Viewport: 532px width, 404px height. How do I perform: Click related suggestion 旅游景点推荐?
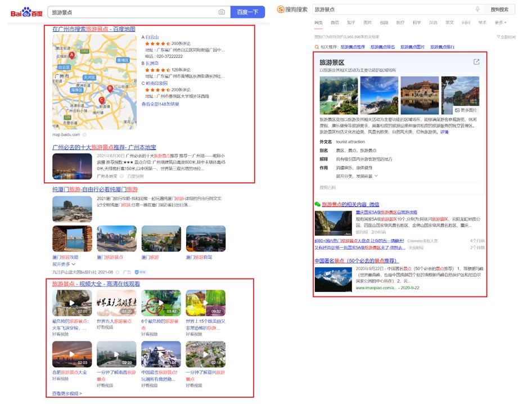(x=353, y=47)
